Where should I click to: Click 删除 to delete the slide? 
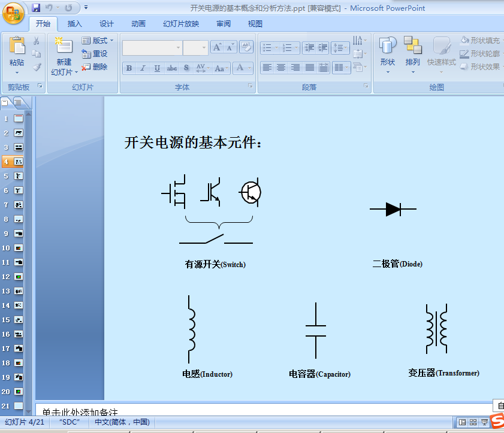coord(95,67)
